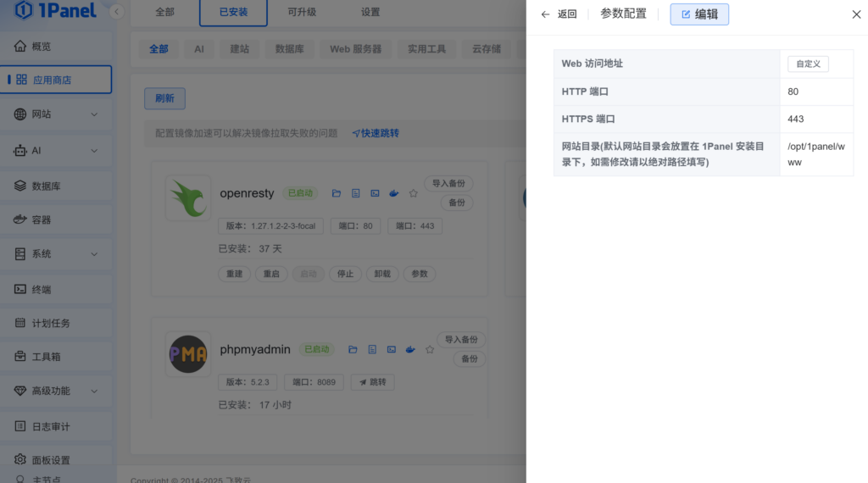Open the 终端 terminal page

point(56,289)
